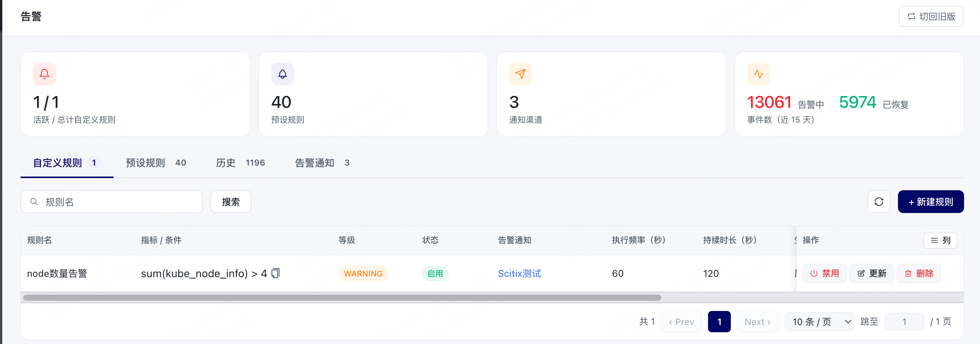
Task: Click the 告警通知 column header
Action: pyautogui.click(x=514, y=240)
